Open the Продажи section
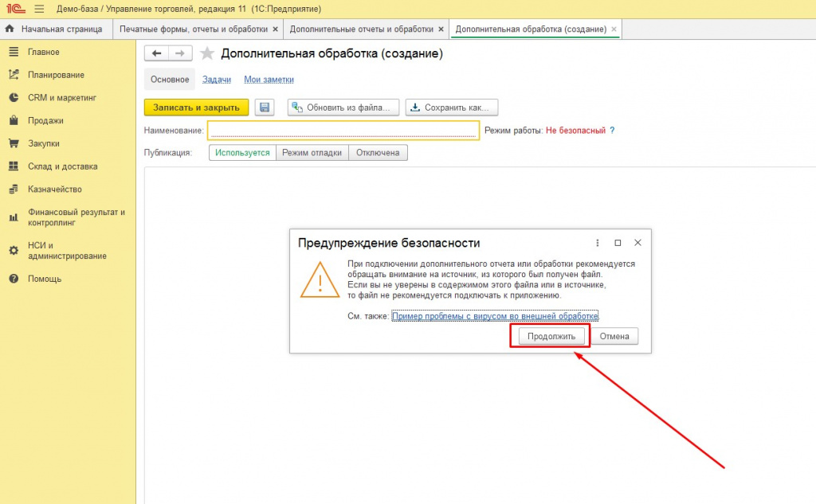This screenshot has width=816, height=504. (45, 121)
